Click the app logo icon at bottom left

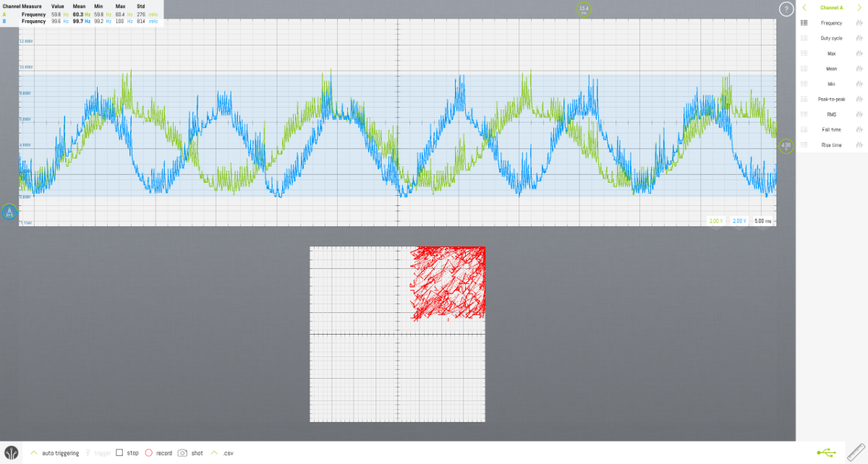(10, 452)
